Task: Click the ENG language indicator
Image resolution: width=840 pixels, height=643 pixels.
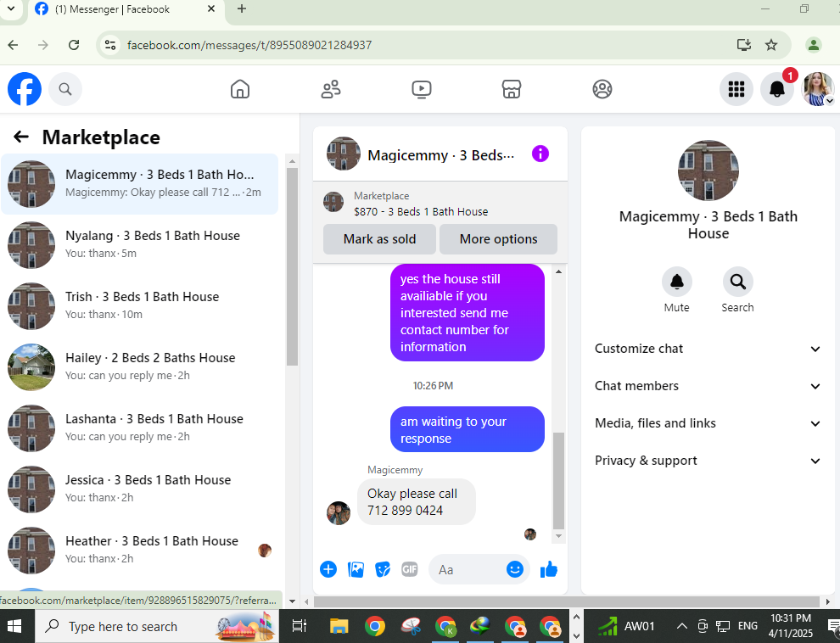Action: pos(748,626)
